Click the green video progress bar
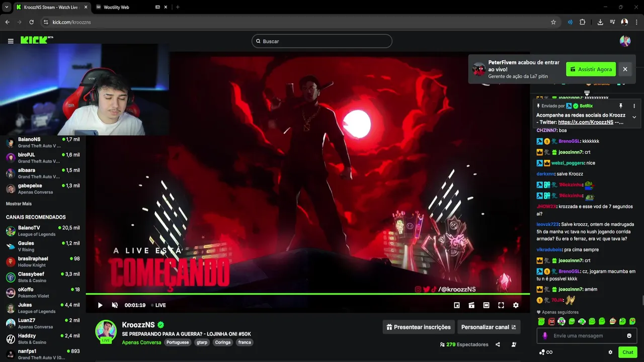This screenshot has height=362, width=644. pos(307,294)
